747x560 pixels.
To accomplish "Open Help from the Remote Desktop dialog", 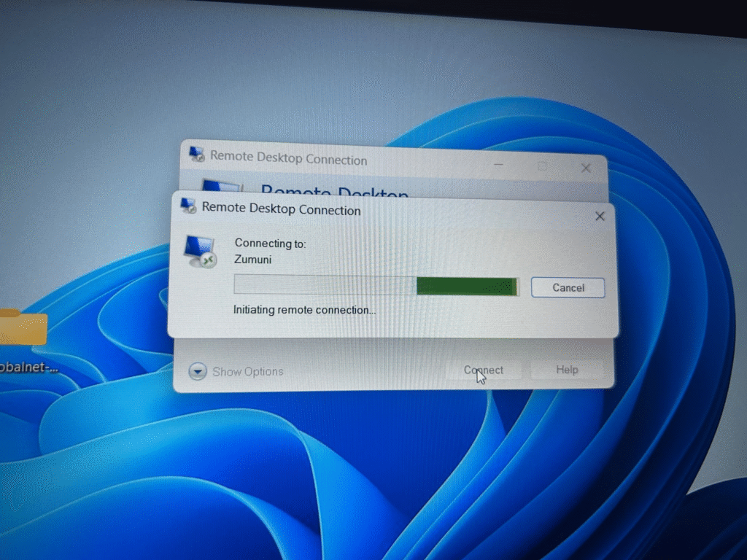I will (567, 370).
